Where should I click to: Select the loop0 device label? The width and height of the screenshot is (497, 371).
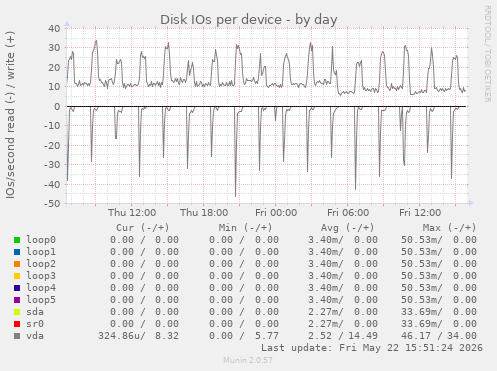[41, 240]
